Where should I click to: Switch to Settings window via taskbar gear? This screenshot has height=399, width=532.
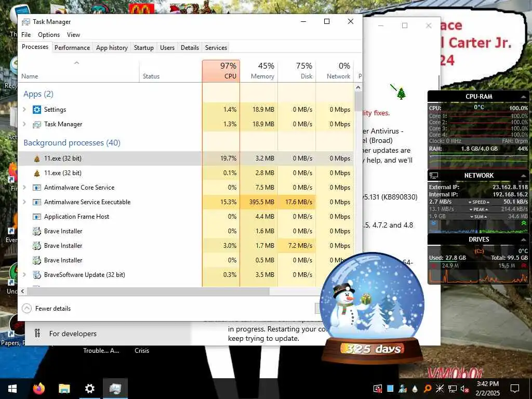click(89, 389)
